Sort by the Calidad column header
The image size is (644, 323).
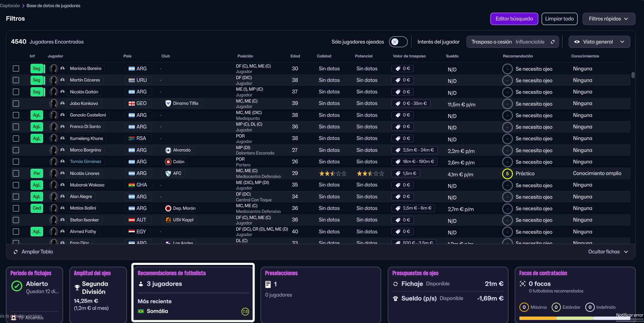pyautogui.click(x=324, y=56)
